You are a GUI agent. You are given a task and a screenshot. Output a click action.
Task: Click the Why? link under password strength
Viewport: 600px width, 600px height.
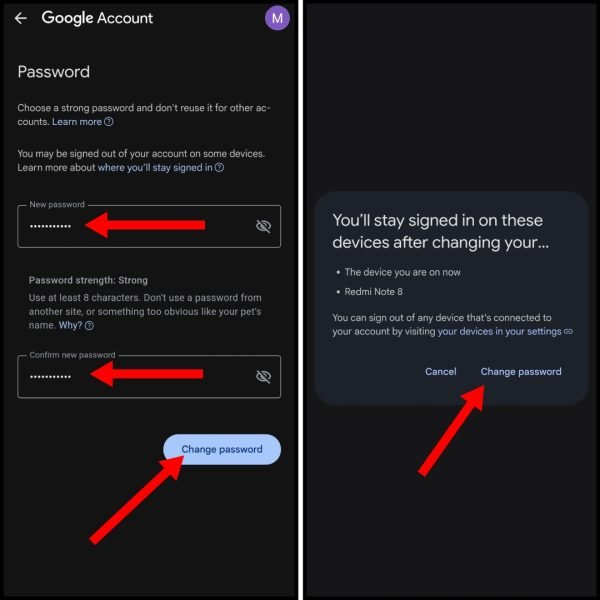point(70,326)
